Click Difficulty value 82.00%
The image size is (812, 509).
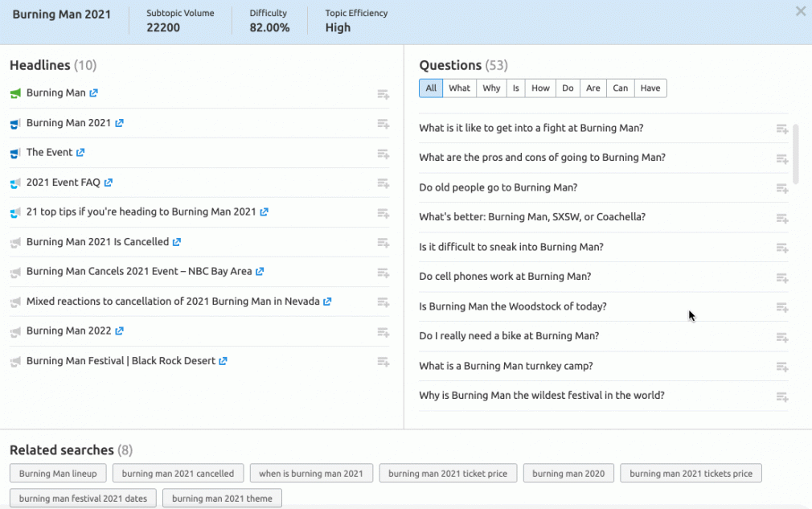(x=269, y=28)
